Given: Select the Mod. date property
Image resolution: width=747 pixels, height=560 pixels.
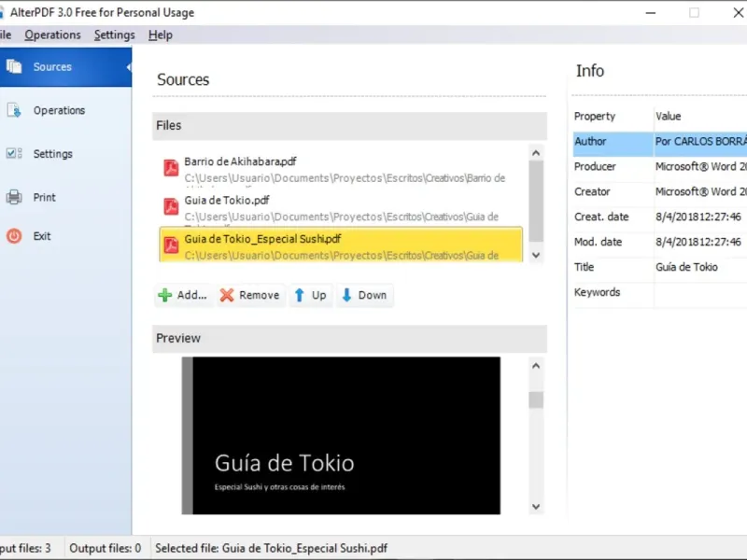Looking at the screenshot, I should [x=660, y=242].
